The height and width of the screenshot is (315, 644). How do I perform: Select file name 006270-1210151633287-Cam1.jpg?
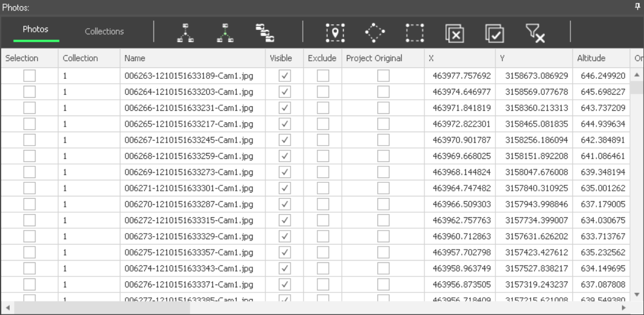(x=189, y=204)
